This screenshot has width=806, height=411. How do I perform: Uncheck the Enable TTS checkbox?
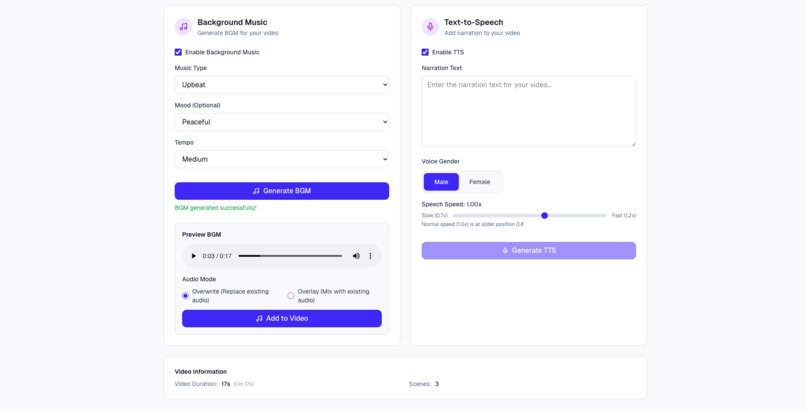[425, 52]
